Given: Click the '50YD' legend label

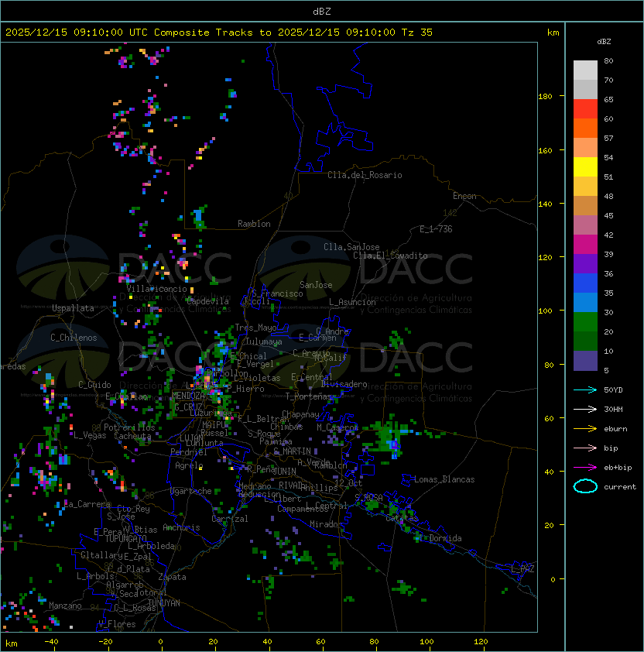Looking at the screenshot, I should coord(613,390).
